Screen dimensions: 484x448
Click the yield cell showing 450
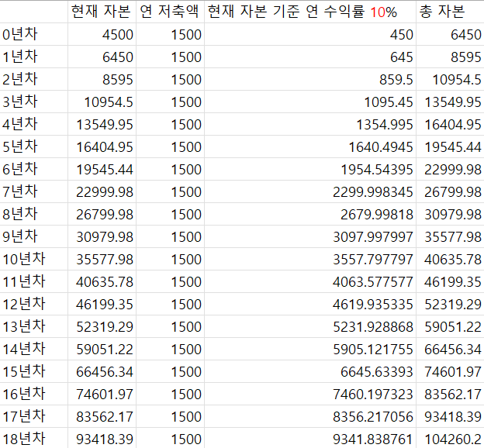[x=310, y=34]
